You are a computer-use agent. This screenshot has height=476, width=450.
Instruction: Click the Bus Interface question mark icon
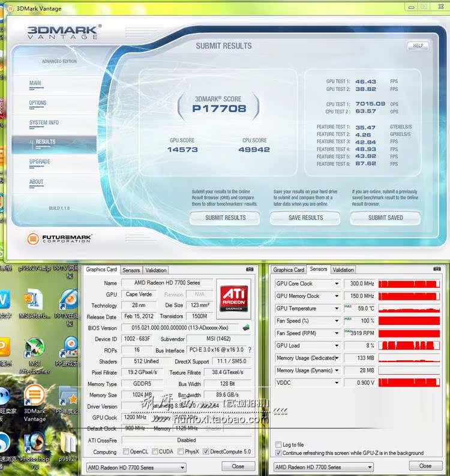coord(250,350)
